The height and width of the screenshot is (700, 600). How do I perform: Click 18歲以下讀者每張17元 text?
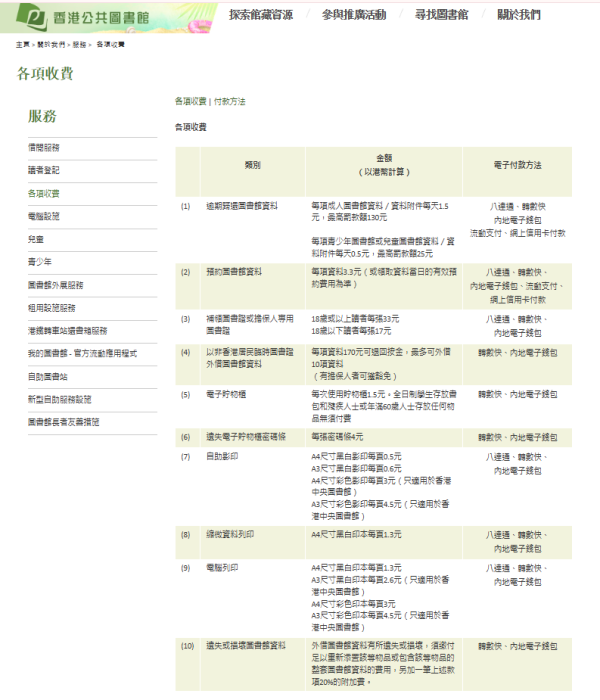(x=351, y=331)
